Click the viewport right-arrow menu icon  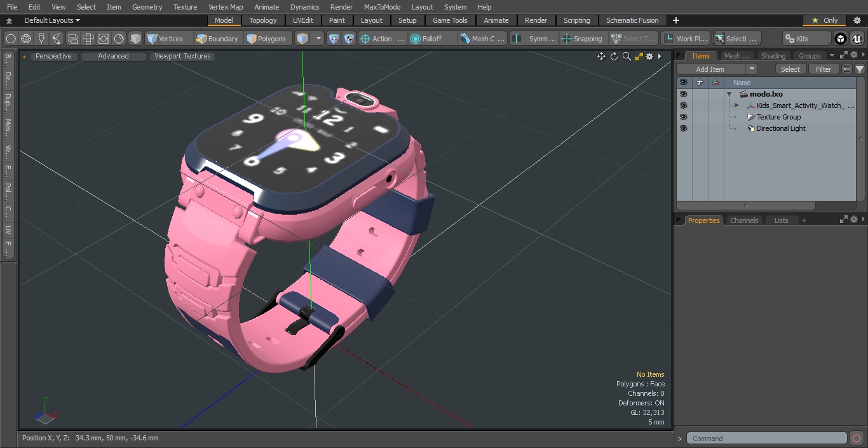(660, 57)
